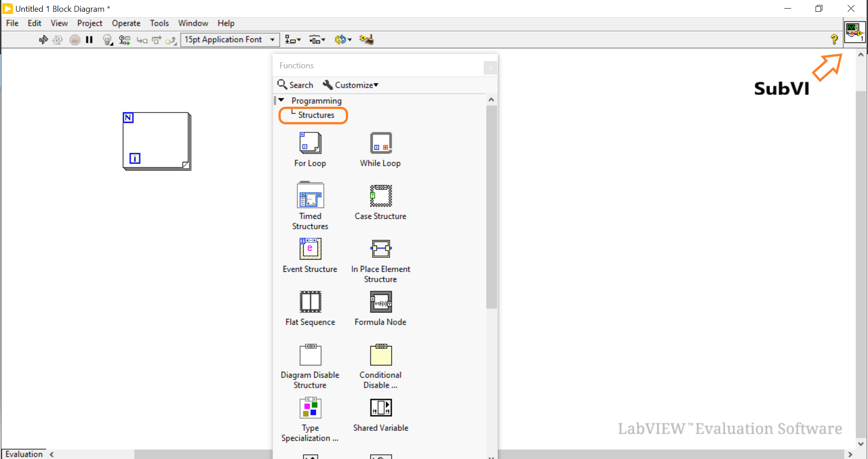Toggle Highlight Execution light bulb
Image resolution: width=868 pixels, height=459 pixels.
pyautogui.click(x=107, y=40)
